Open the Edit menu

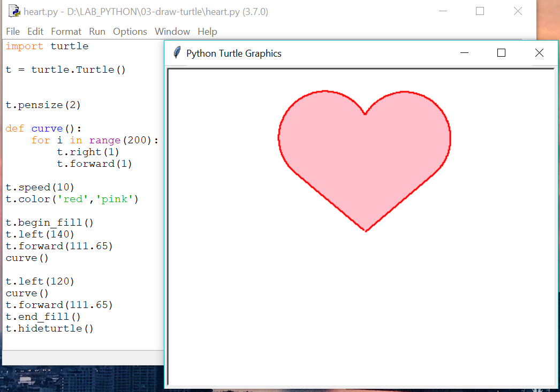coord(35,32)
